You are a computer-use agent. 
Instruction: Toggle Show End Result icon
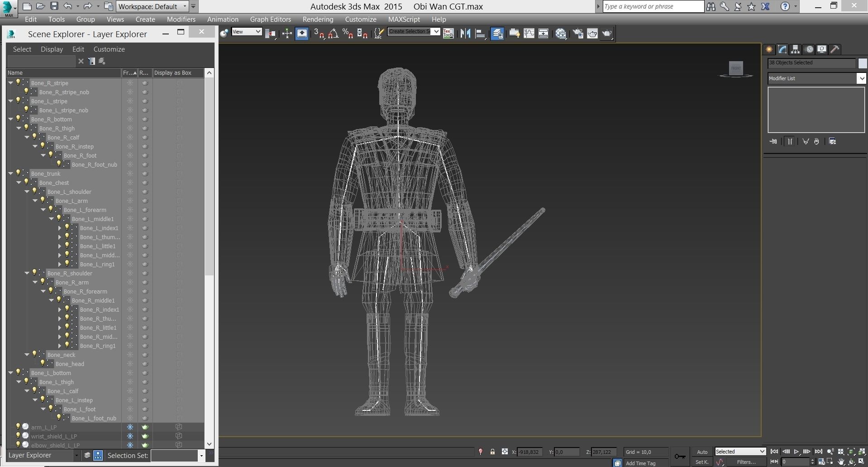789,141
